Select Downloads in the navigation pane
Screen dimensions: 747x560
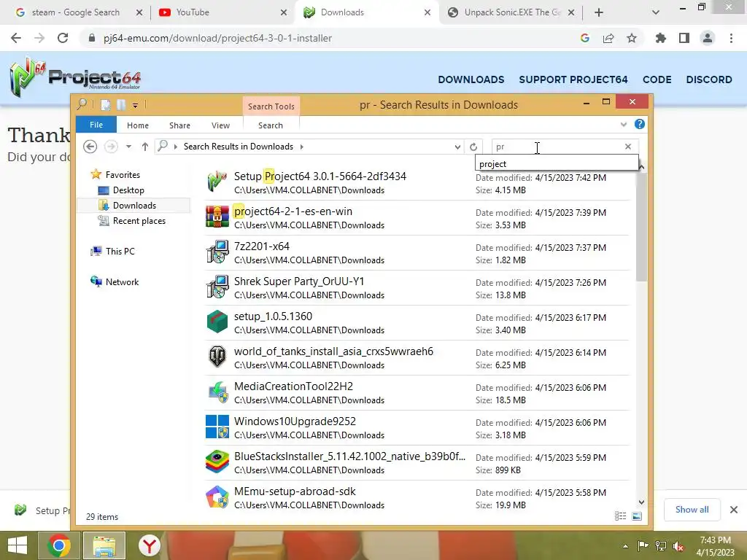point(133,205)
